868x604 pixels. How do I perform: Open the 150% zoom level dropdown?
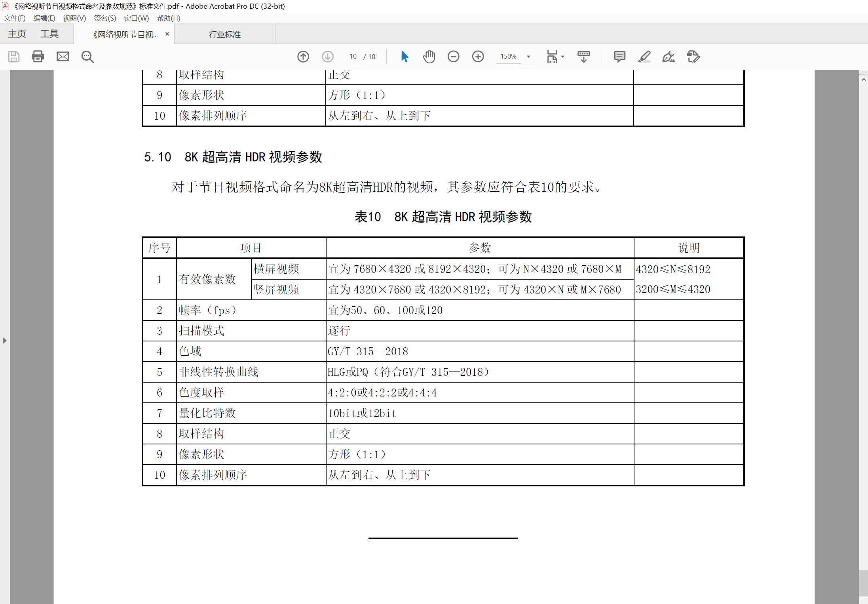[528, 57]
